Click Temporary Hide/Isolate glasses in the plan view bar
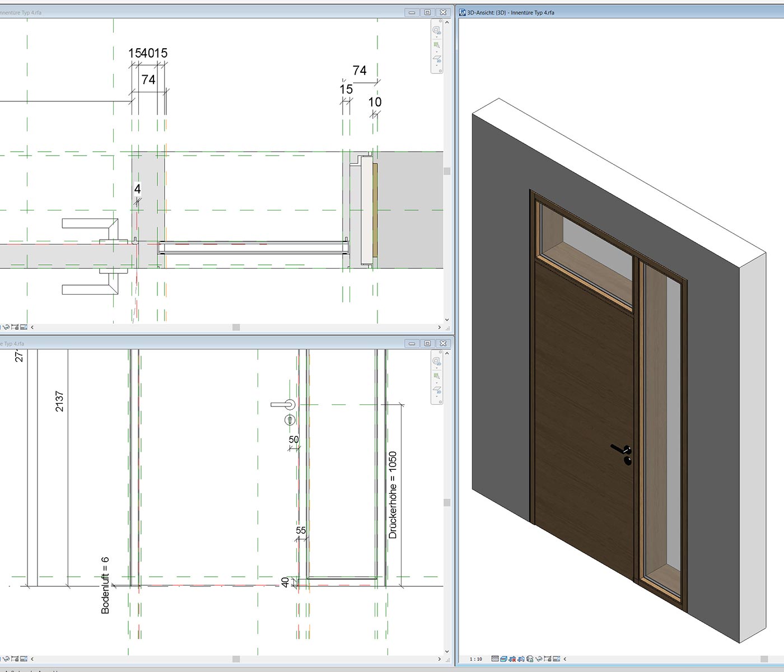 tap(6, 327)
